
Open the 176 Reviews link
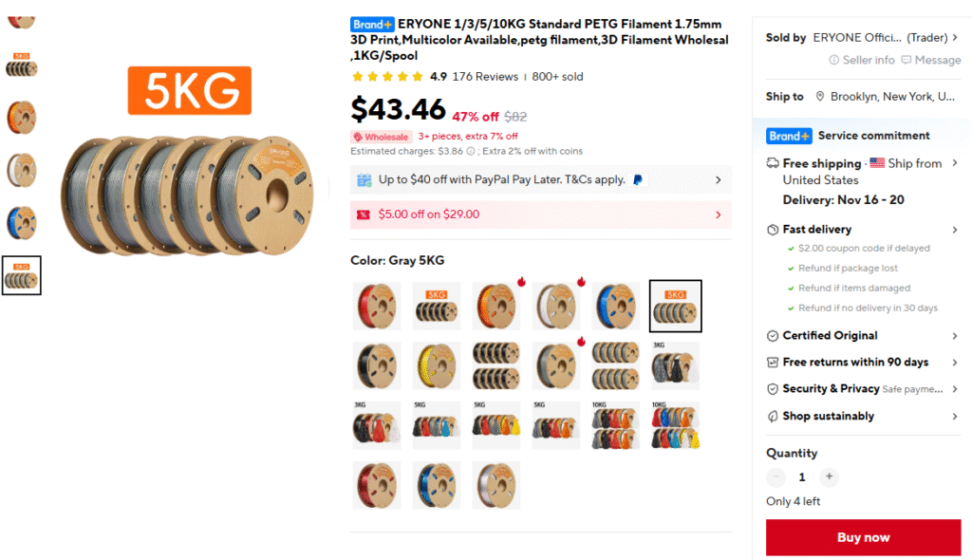pos(485,77)
